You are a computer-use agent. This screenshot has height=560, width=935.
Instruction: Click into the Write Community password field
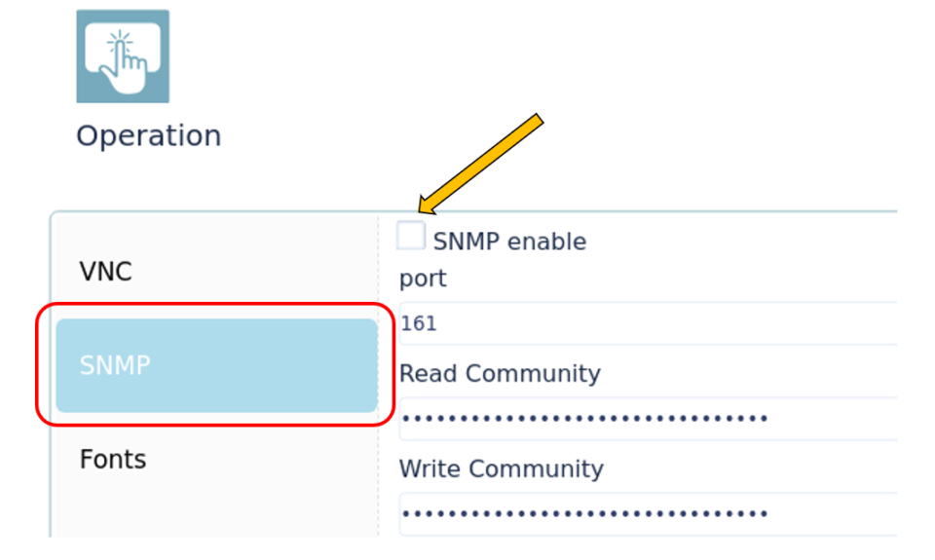click(x=648, y=514)
